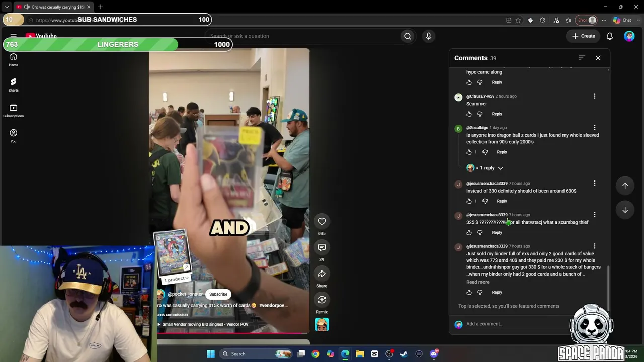
Task: Click the YouTube search magnifier button
Action: (408, 36)
